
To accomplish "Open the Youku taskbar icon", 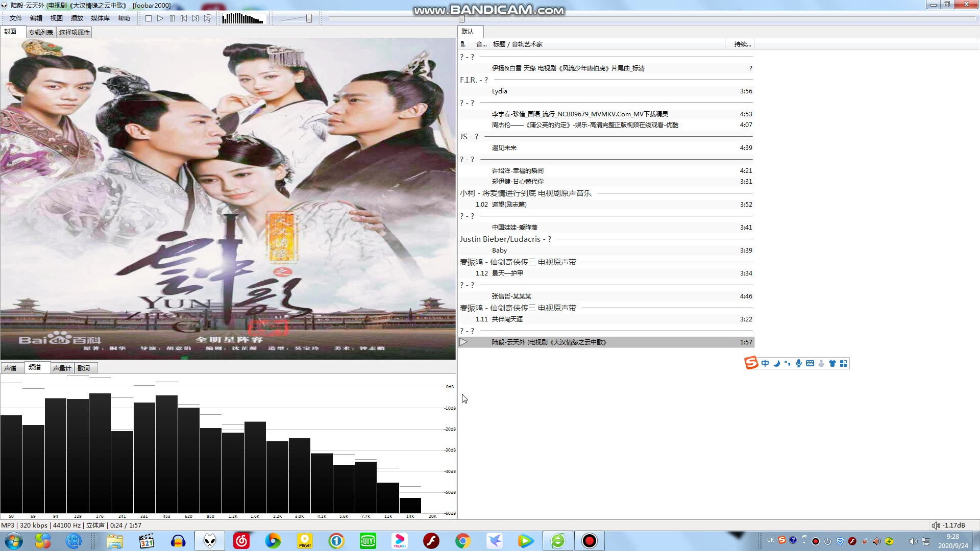I will click(x=400, y=541).
